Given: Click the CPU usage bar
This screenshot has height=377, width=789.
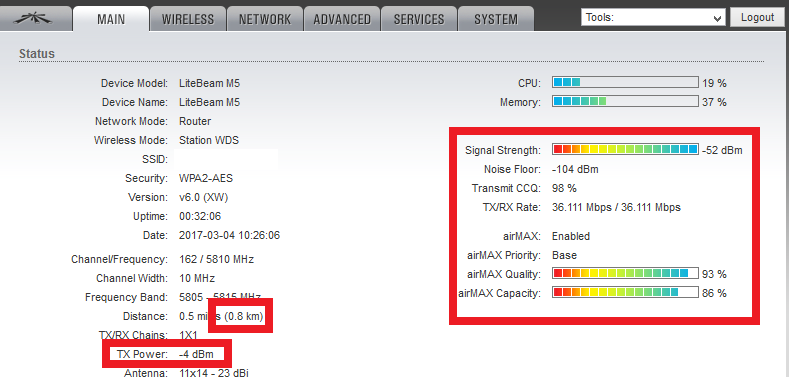Looking at the screenshot, I should 625,83.
